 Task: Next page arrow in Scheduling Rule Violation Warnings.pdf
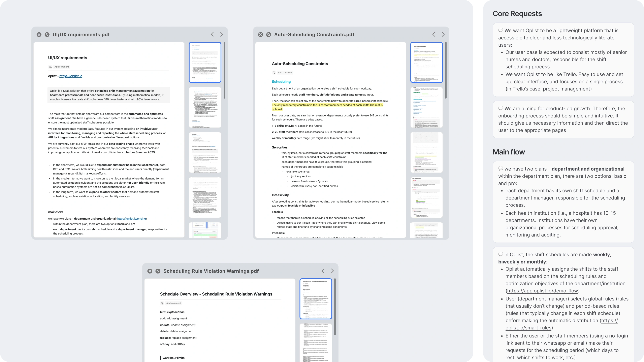[332, 271]
